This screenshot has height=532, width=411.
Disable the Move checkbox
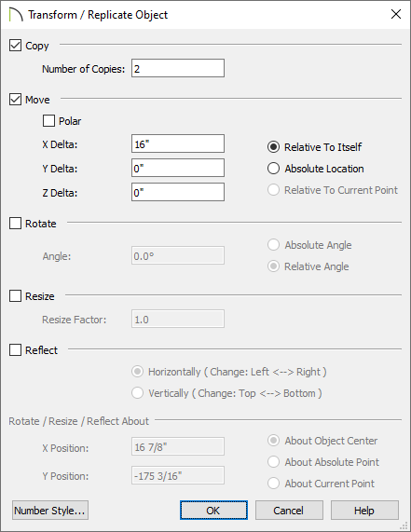tap(15, 100)
